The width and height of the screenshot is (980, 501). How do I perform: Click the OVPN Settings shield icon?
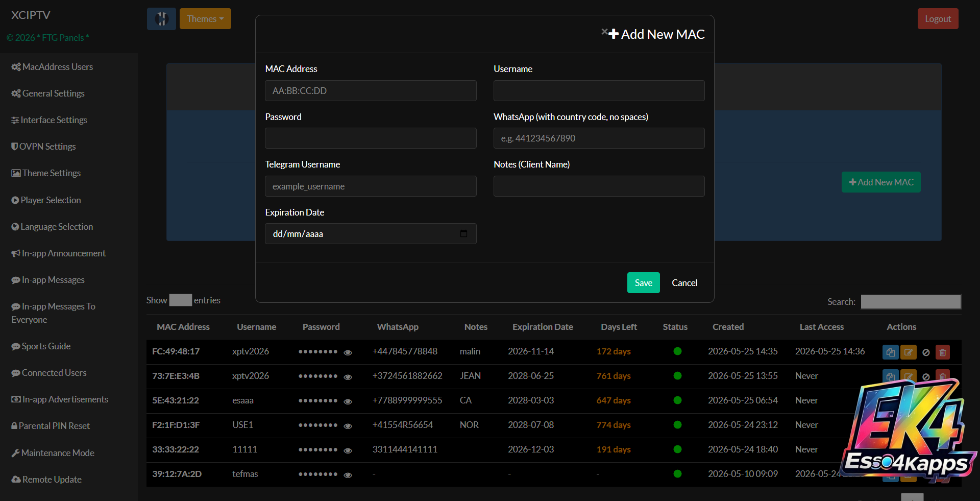pyautogui.click(x=15, y=147)
